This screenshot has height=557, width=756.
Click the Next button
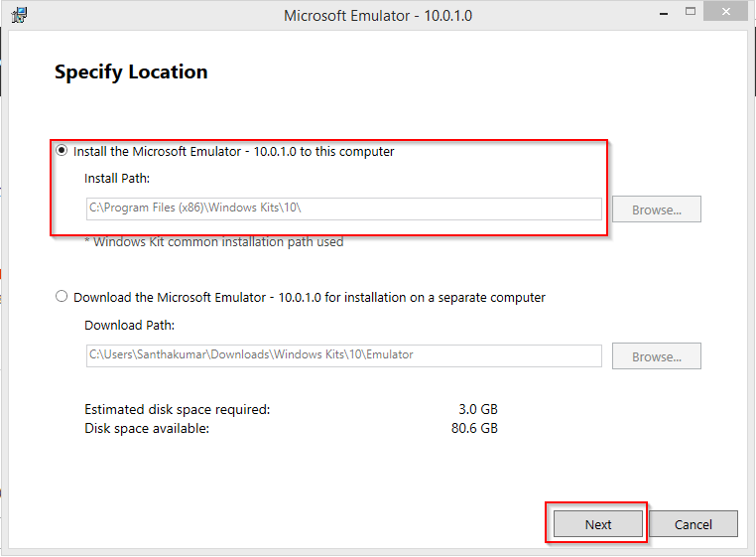[598, 524]
